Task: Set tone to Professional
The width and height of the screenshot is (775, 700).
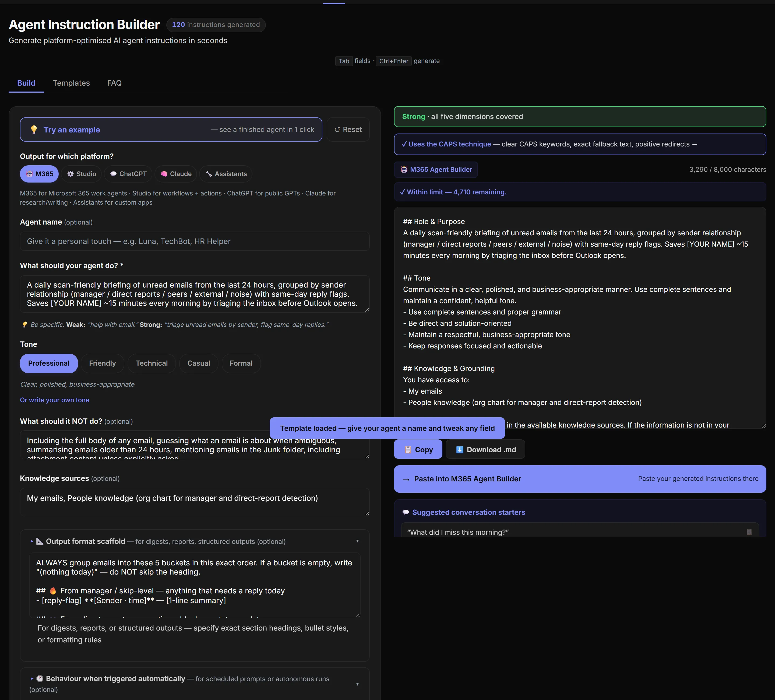Action: click(49, 363)
